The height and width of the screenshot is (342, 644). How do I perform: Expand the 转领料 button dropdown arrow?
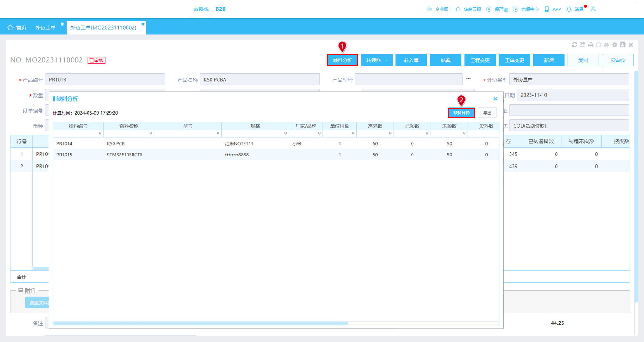point(387,60)
